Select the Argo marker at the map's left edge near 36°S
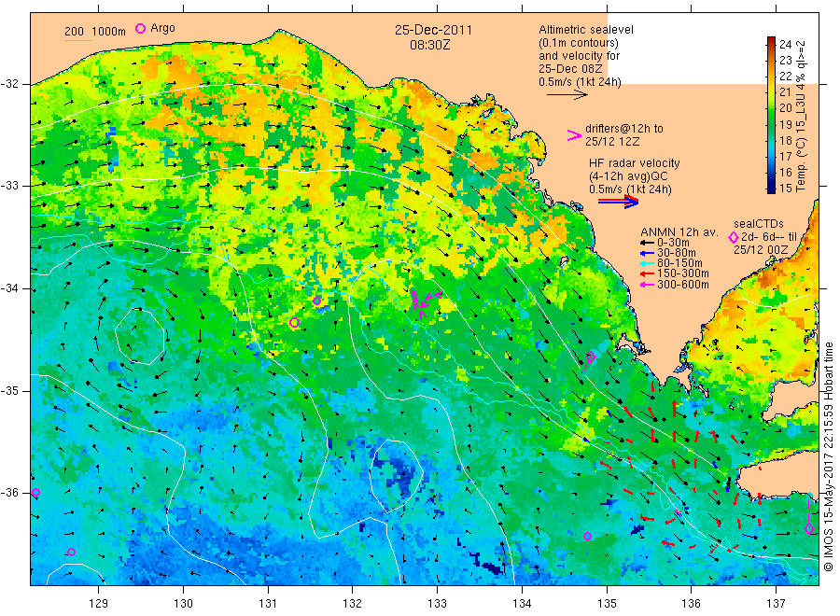The height and width of the screenshot is (616, 840). click(35, 492)
